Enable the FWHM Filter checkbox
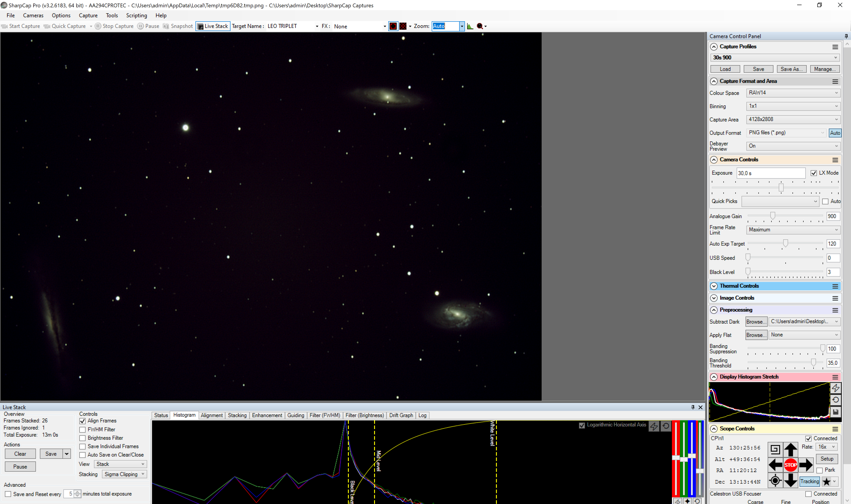 (x=82, y=430)
